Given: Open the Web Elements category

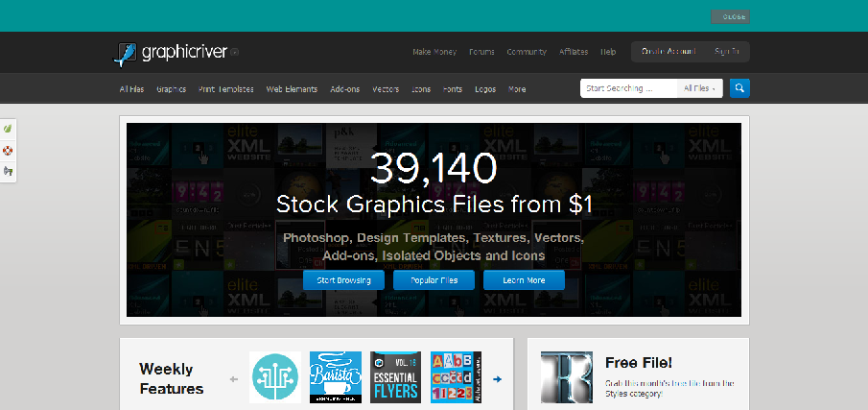Looking at the screenshot, I should (292, 88).
